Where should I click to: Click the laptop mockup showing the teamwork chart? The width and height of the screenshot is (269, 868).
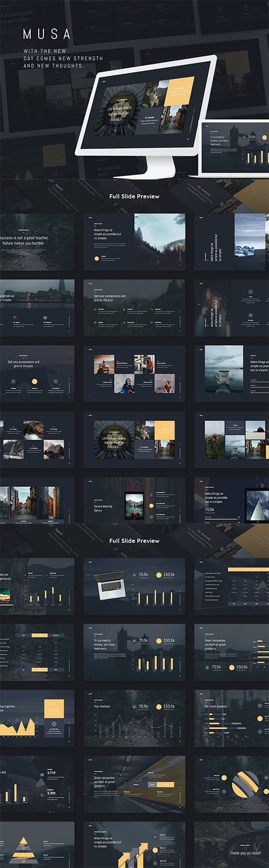(235, 149)
